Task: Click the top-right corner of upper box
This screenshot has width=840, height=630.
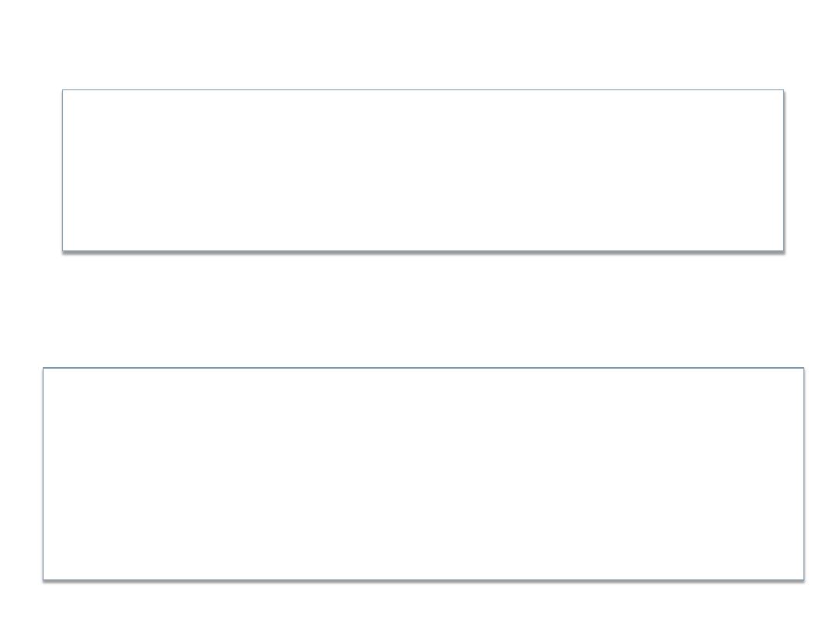Action: 783,90
